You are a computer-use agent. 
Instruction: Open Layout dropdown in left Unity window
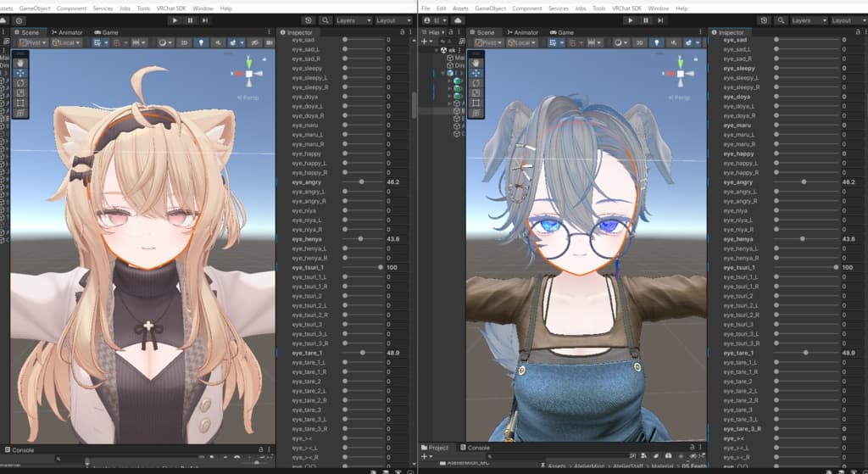[393, 20]
